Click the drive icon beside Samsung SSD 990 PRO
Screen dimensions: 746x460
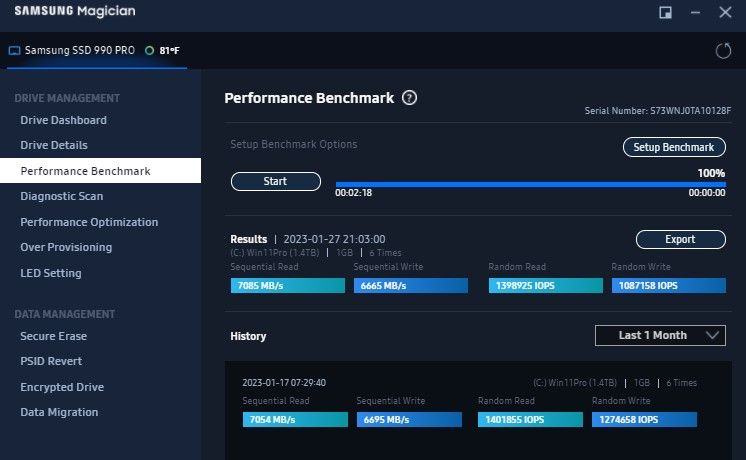(x=14, y=50)
